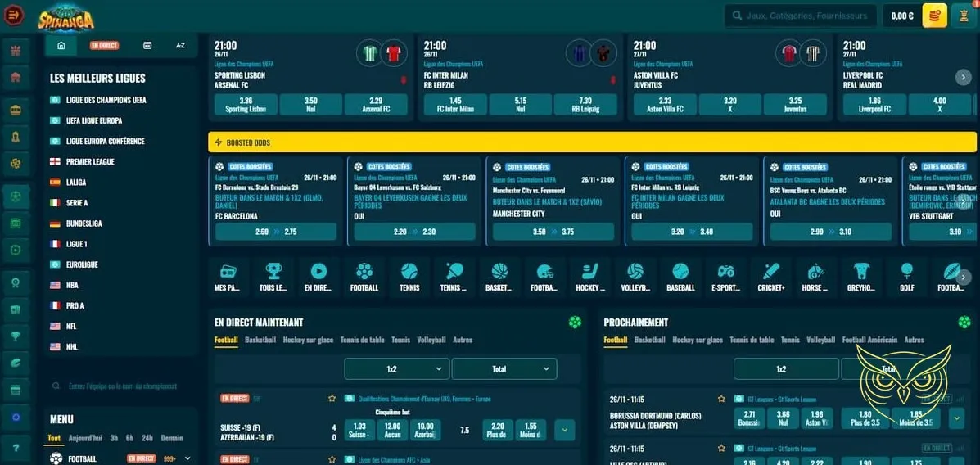Select the En Direct play icon category
This screenshot has height=465, width=980.
pos(318,278)
